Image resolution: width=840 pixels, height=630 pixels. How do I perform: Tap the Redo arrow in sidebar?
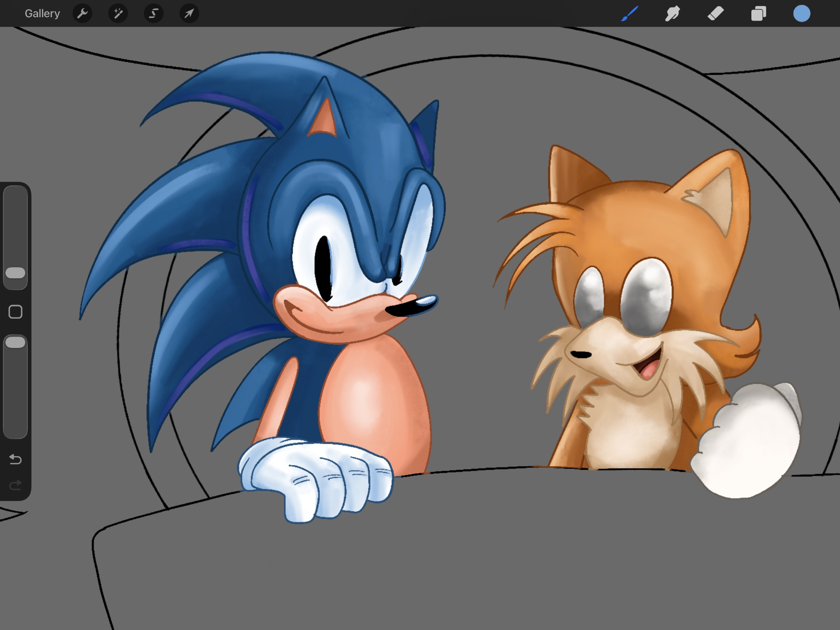(x=16, y=486)
